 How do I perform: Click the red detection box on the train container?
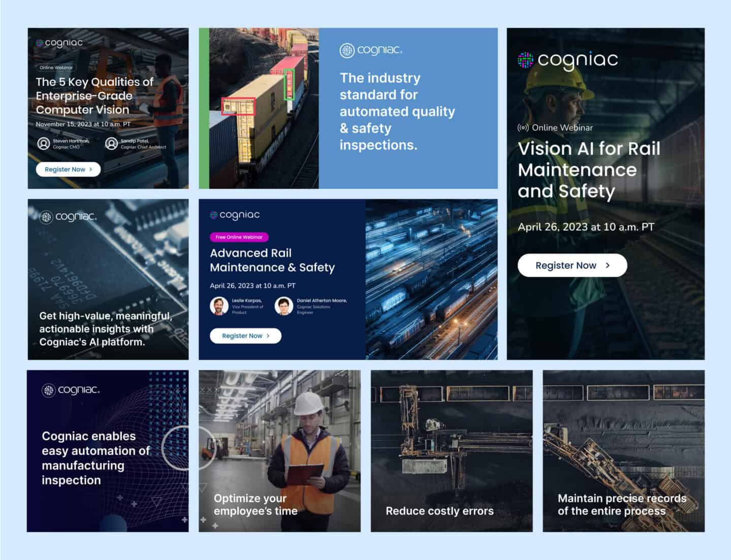tap(238, 106)
